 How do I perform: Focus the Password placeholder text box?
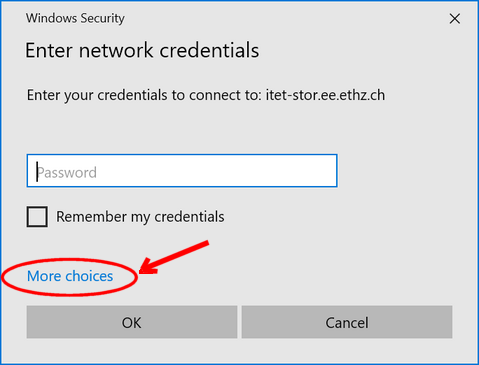[x=182, y=171]
